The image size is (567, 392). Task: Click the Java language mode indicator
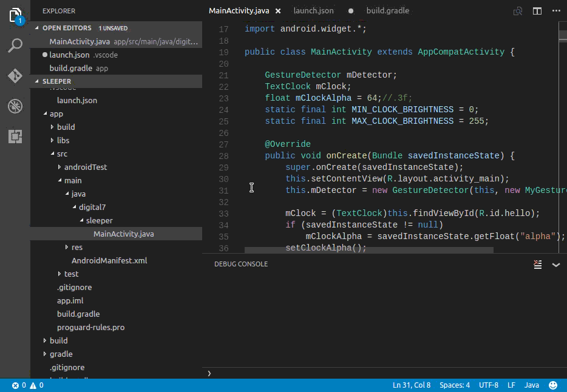coord(531,385)
